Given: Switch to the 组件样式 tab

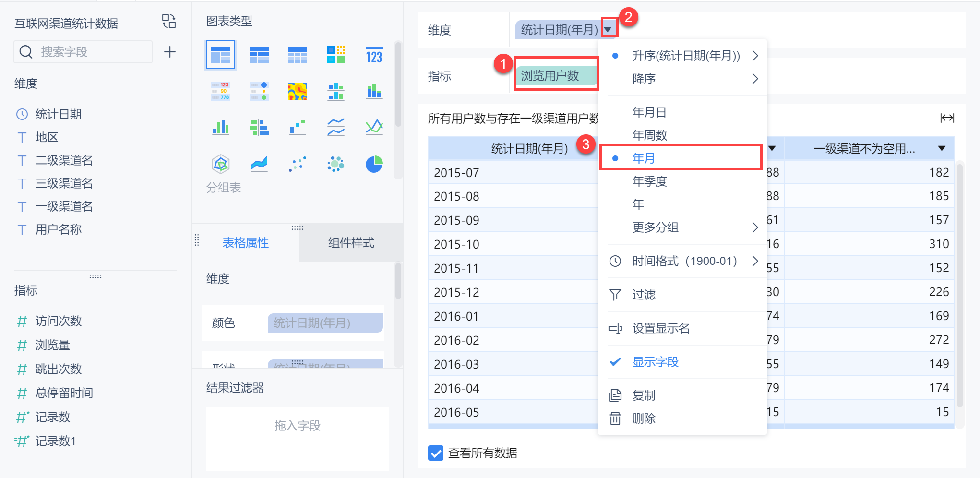Looking at the screenshot, I should (x=351, y=243).
